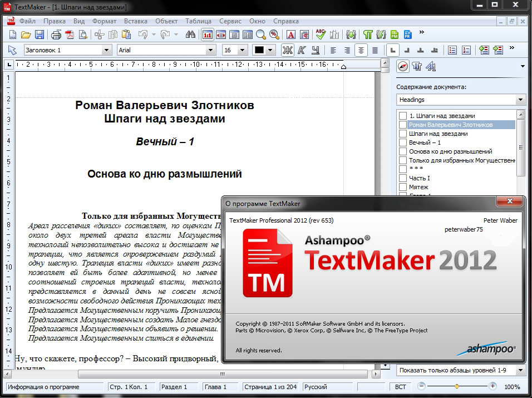This screenshot has width=532, height=398.
Task: Align paragraph right
Action: click(x=347, y=50)
